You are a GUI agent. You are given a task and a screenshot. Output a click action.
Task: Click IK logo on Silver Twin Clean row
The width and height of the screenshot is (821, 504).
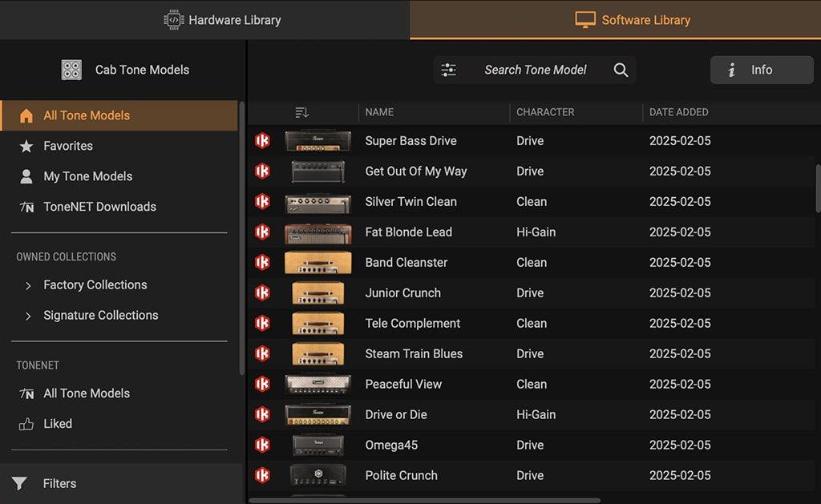coord(262,201)
